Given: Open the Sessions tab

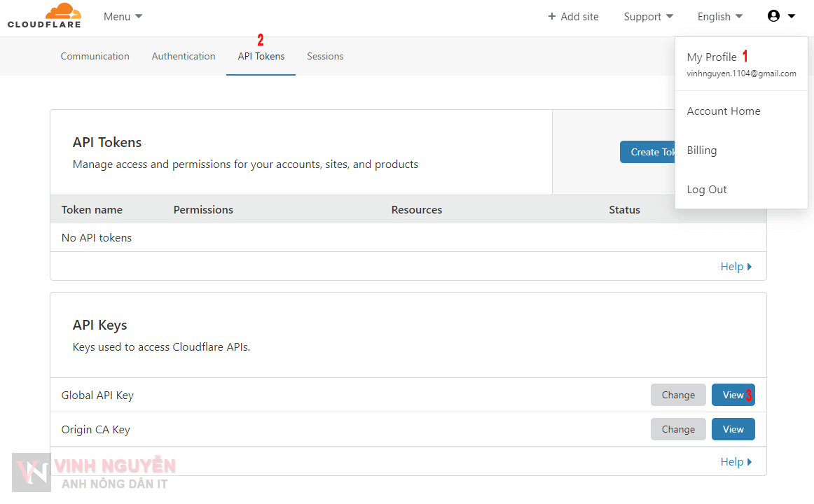Looking at the screenshot, I should click(325, 56).
